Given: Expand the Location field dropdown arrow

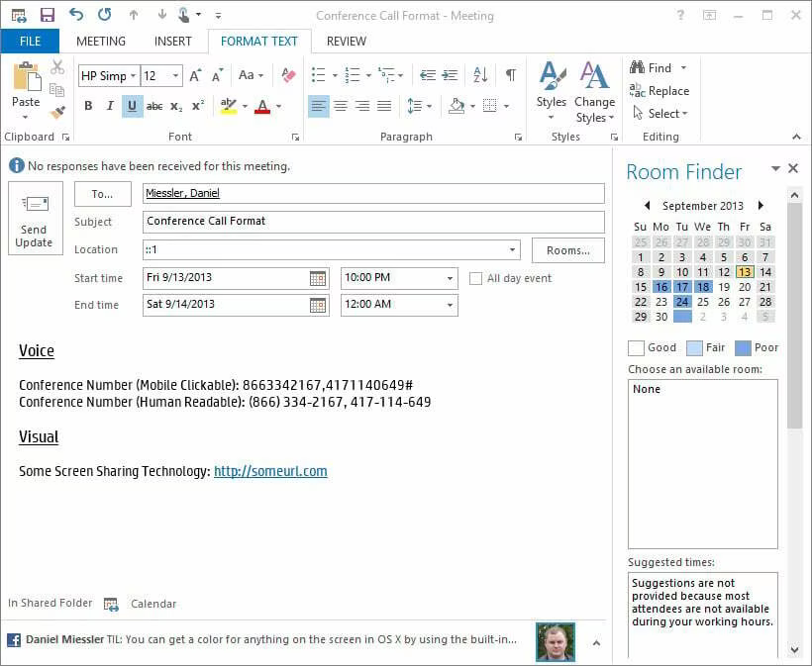Looking at the screenshot, I should [x=512, y=250].
